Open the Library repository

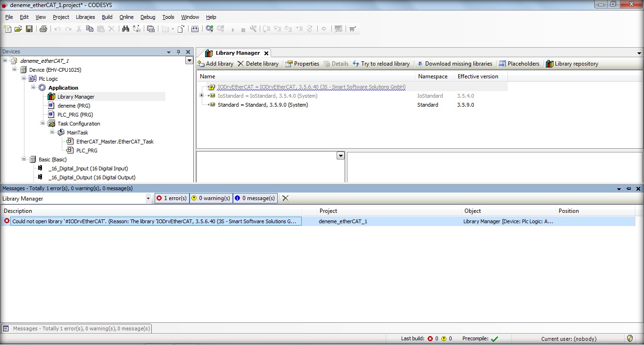[x=572, y=64]
